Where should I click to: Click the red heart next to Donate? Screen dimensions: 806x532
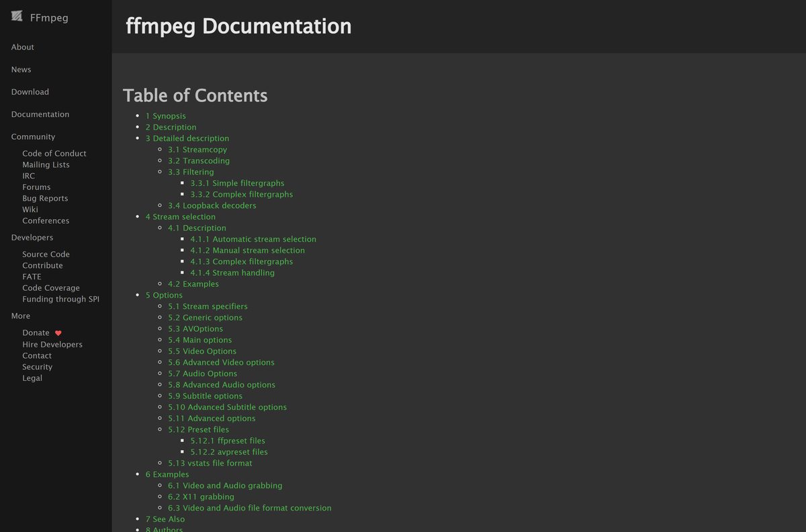58,333
